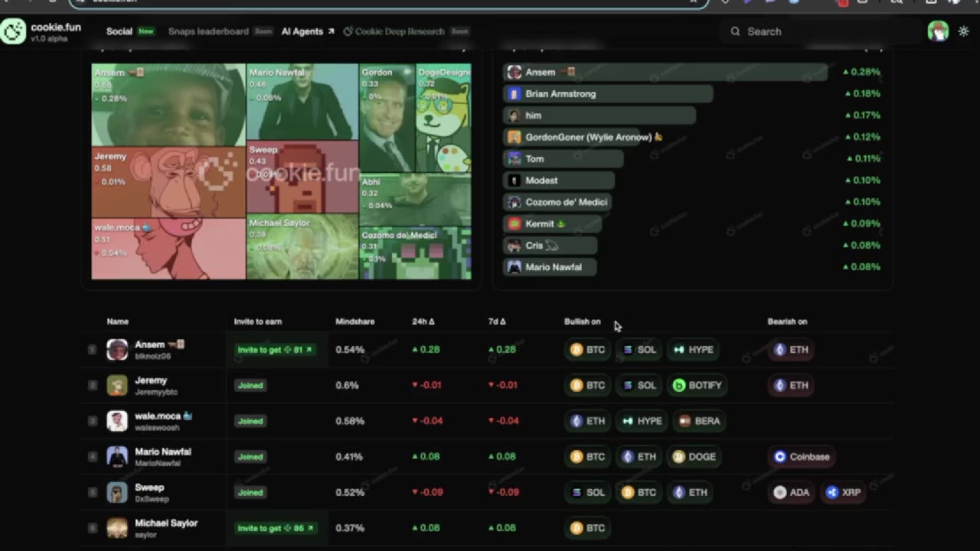The height and width of the screenshot is (551, 980).
Task: Click the ETH chip in wale.moca row
Action: click(587, 421)
